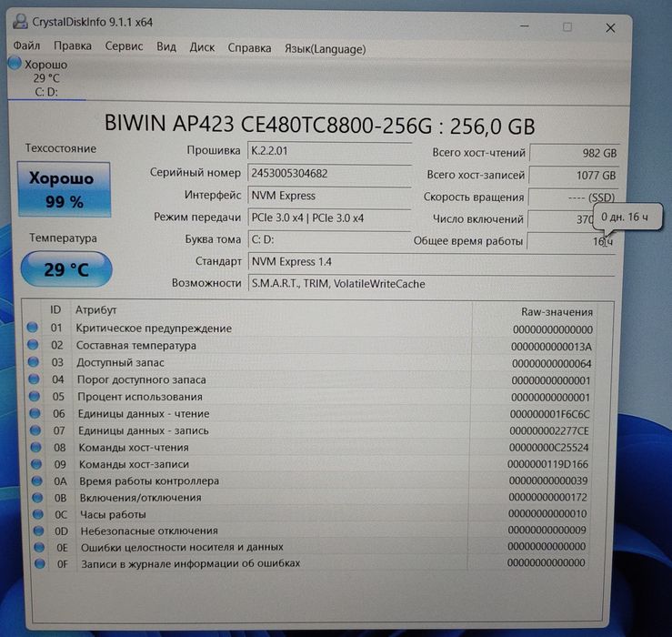The width and height of the screenshot is (672, 637).
Task: Click raw value 0000000000009
Action: pos(547,530)
